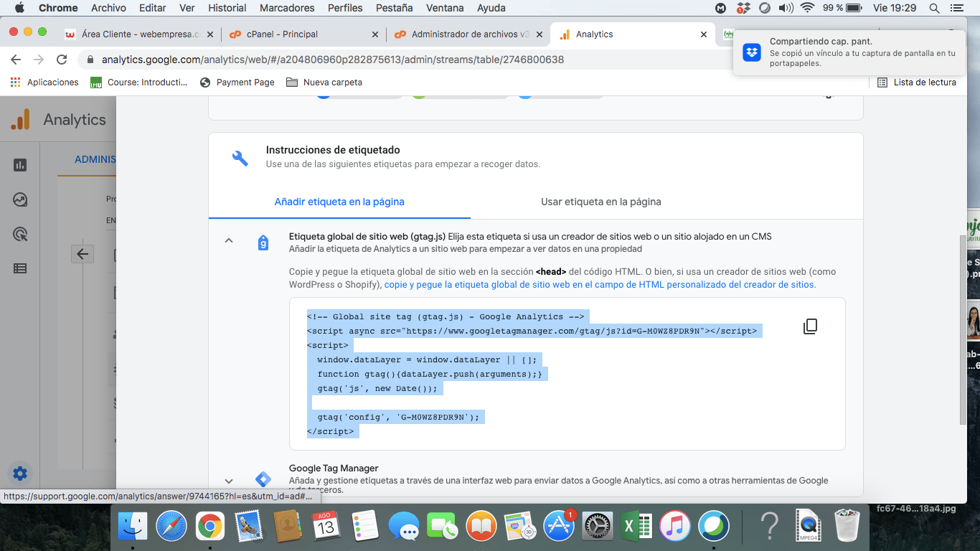Viewport: 980px width, 551px height.
Task: Reload the Analytics page
Action: (62, 60)
